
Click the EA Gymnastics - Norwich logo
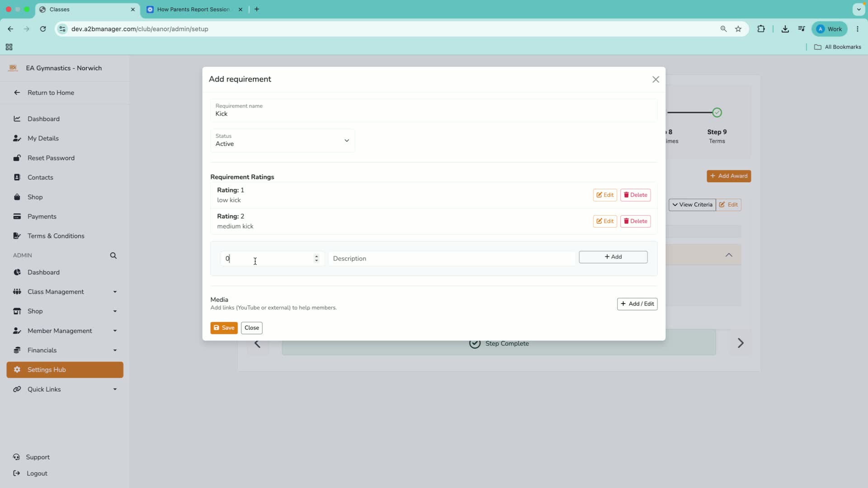click(13, 68)
